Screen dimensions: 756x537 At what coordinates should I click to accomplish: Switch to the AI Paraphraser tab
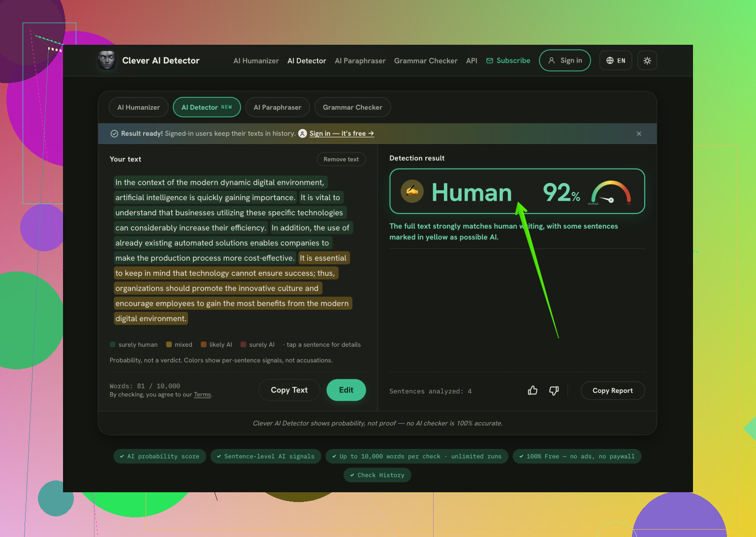[277, 107]
